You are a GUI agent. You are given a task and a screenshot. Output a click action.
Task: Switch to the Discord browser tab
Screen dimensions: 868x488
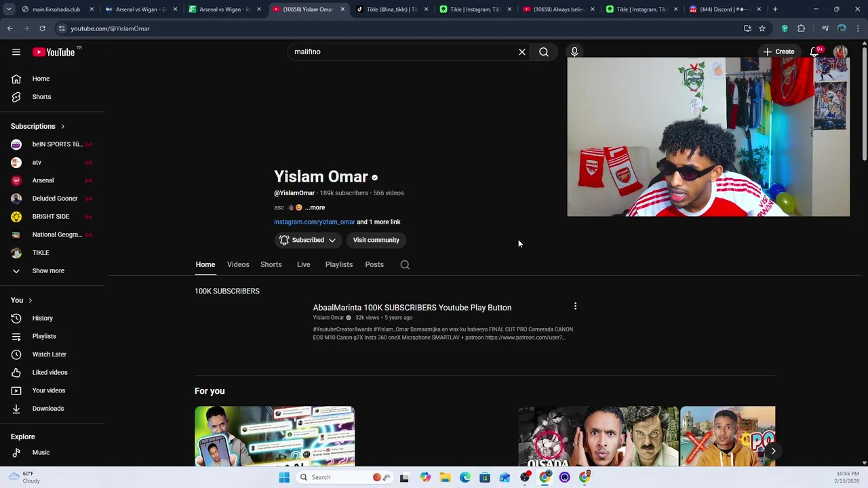[x=726, y=9]
